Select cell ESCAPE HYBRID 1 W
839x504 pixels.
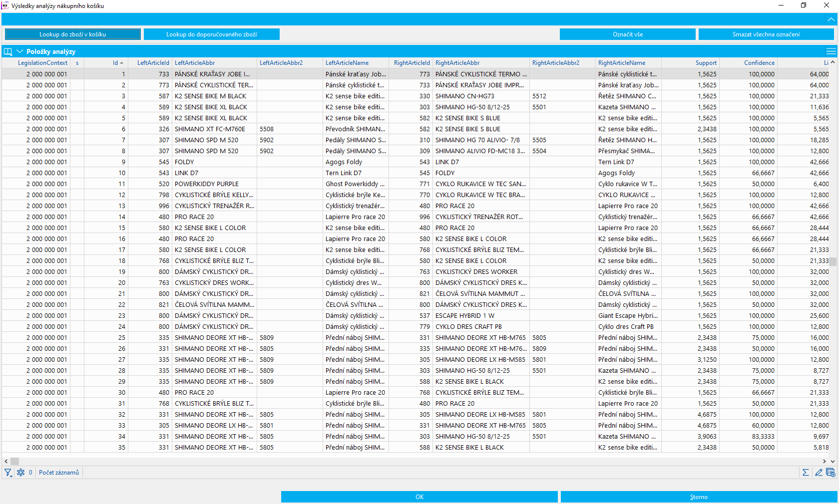pyautogui.click(x=481, y=315)
